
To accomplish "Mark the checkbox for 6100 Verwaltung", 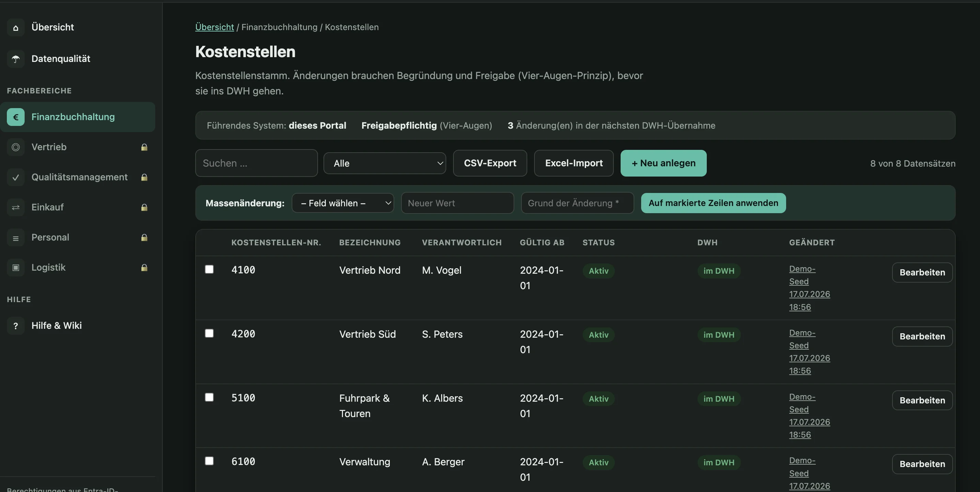I will coord(209,461).
